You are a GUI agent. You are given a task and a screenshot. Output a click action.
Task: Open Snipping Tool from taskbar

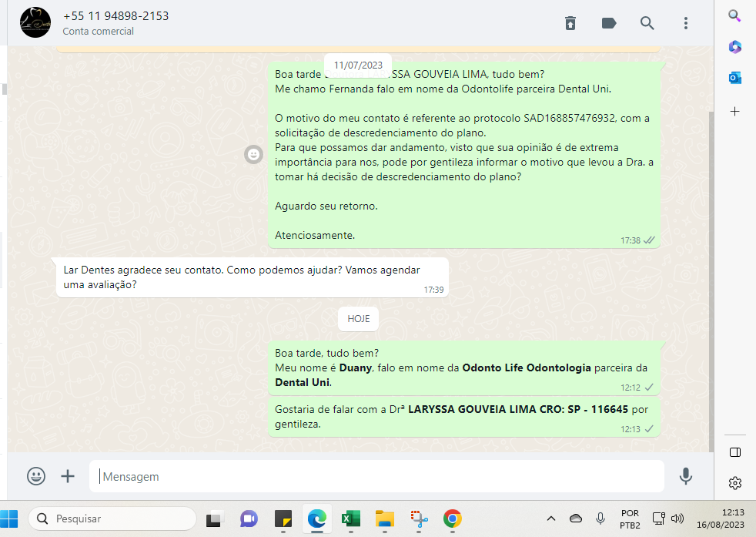pos(419,519)
